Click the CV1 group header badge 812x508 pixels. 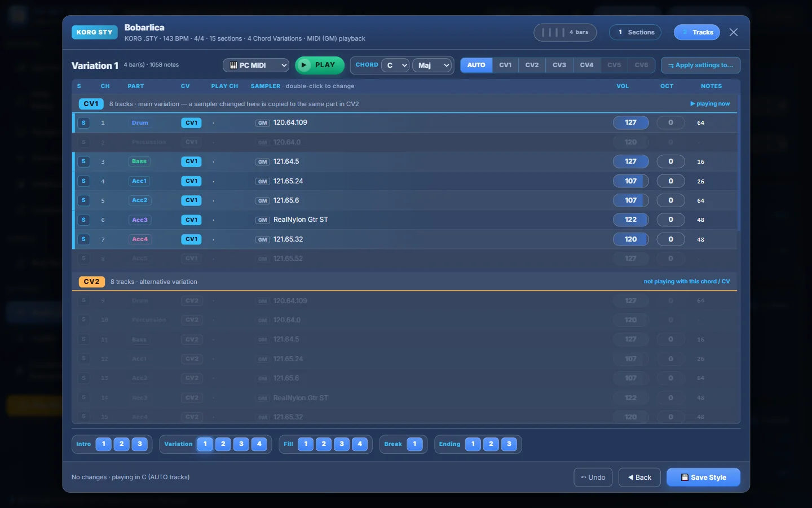pos(91,104)
